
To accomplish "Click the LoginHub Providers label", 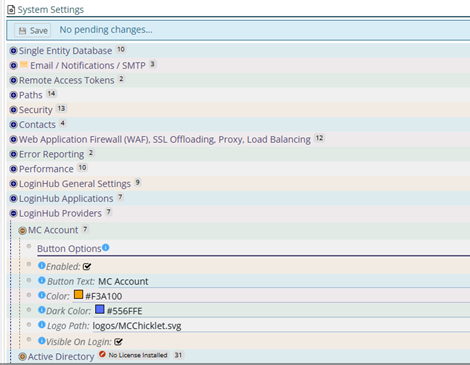I will coord(60,213).
